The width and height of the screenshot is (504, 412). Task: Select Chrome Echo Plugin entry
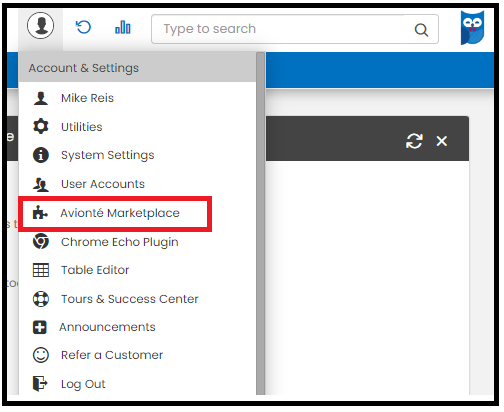(x=120, y=242)
